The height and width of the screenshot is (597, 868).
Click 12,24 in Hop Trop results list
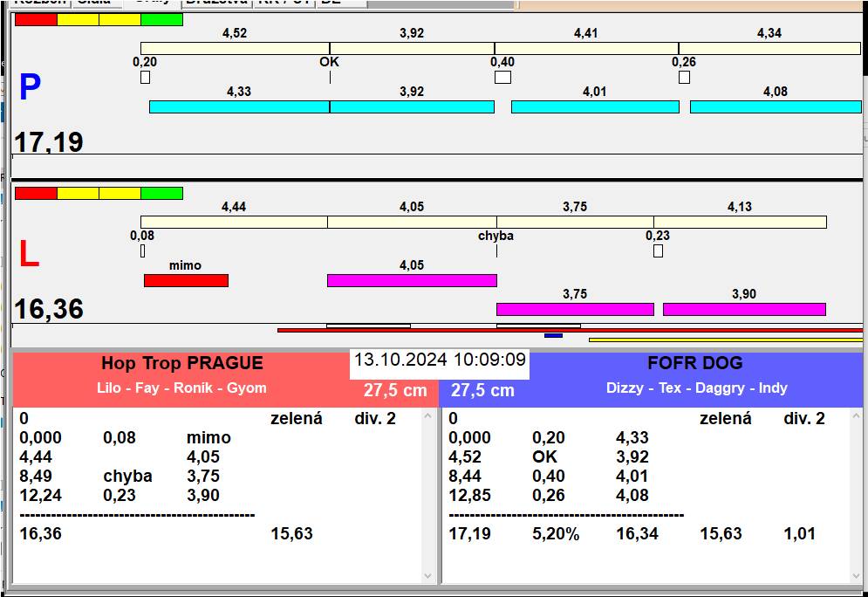40,495
